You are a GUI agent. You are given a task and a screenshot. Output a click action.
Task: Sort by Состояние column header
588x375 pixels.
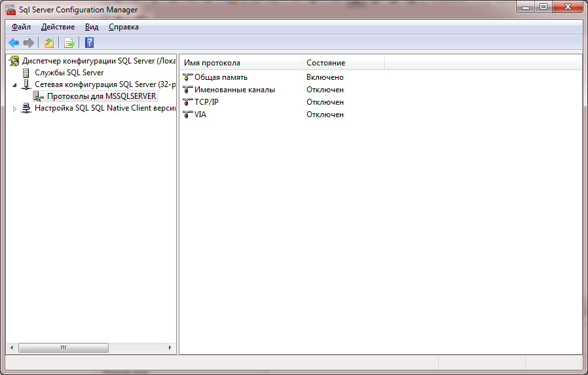[x=343, y=63]
